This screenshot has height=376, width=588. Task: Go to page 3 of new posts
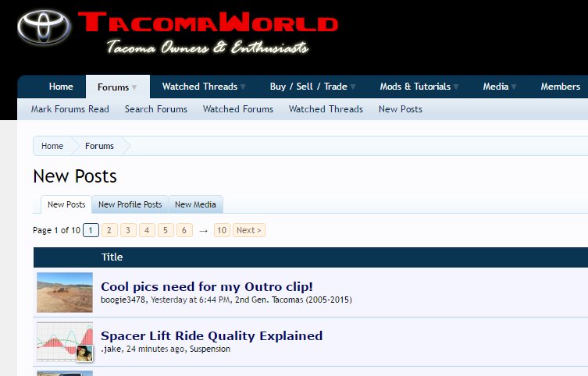coord(128,230)
